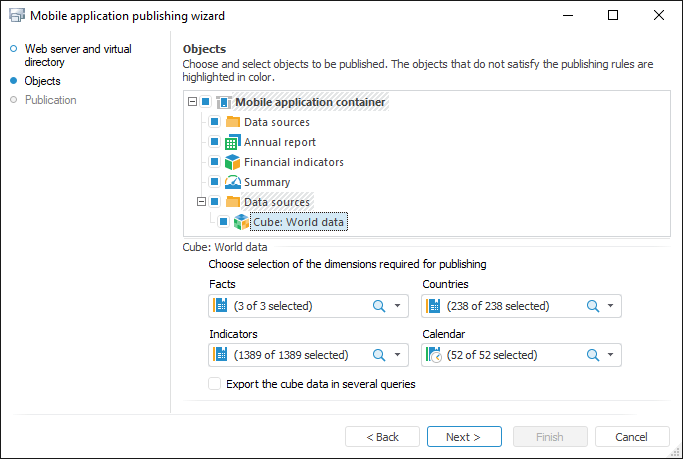
Task: Toggle the Annual report checkbox
Action: [214, 142]
